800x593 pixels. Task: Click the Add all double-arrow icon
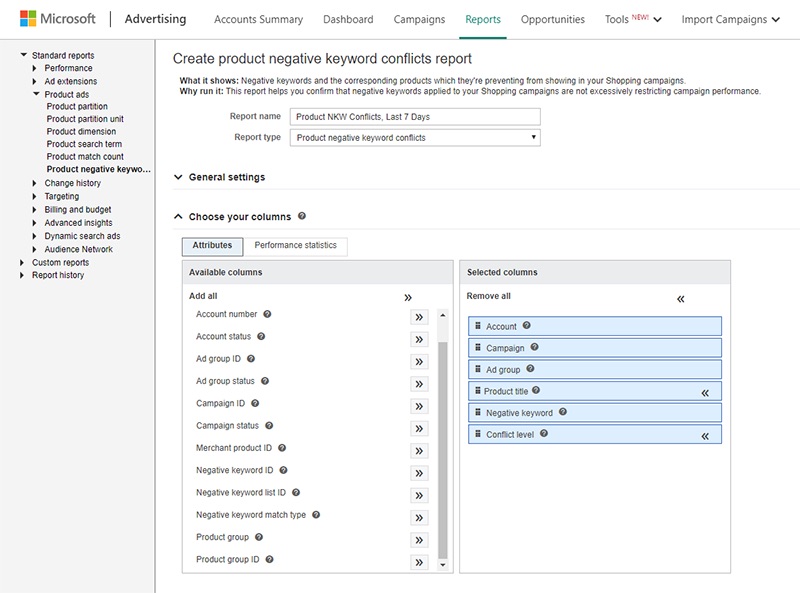[x=408, y=298]
